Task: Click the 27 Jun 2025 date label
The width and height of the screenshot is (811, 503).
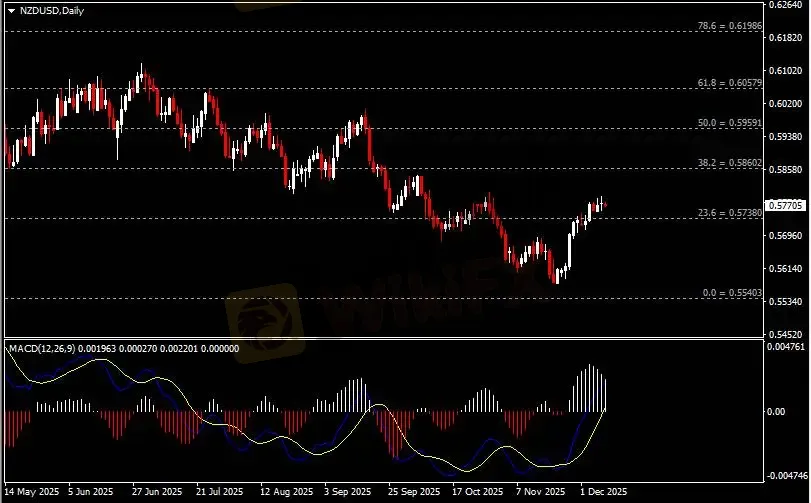Action: (157, 491)
